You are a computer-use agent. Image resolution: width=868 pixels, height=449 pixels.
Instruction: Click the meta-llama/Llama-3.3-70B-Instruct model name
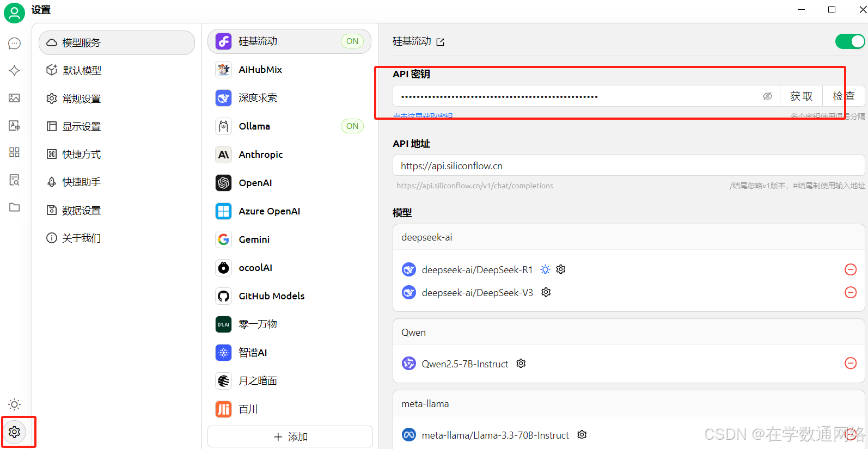pos(496,435)
